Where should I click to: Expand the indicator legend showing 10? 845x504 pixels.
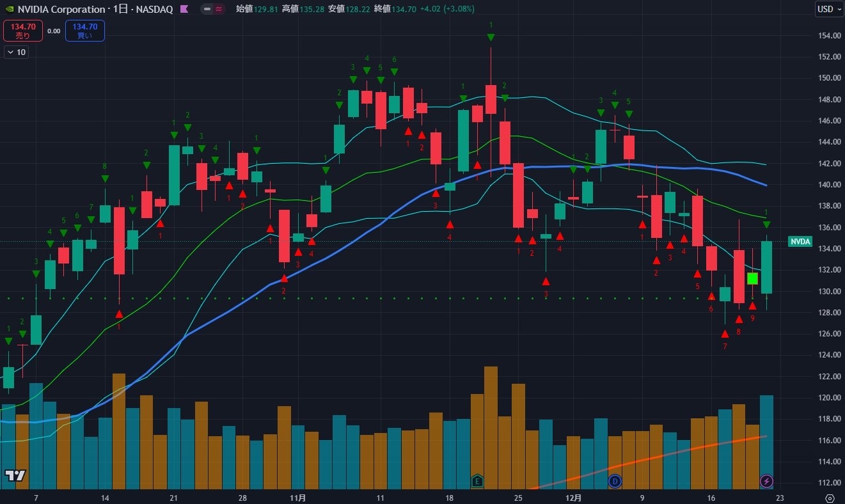tap(16, 52)
